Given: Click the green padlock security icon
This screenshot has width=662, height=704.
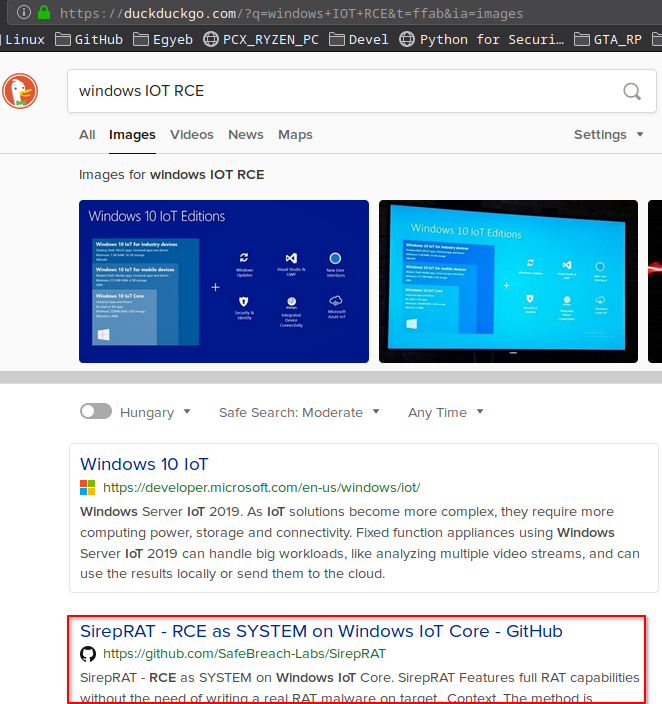Looking at the screenshot, I should click(42, 14).
